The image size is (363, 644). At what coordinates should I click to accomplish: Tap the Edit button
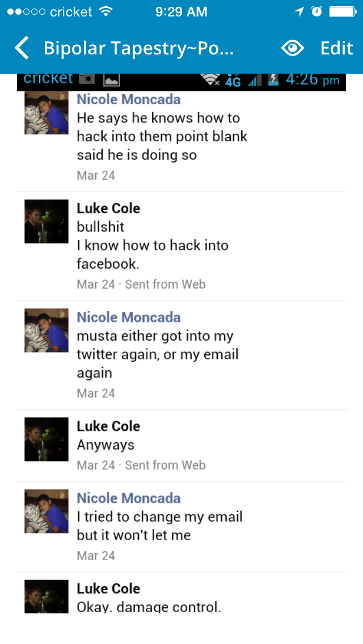tap(337, 48)
